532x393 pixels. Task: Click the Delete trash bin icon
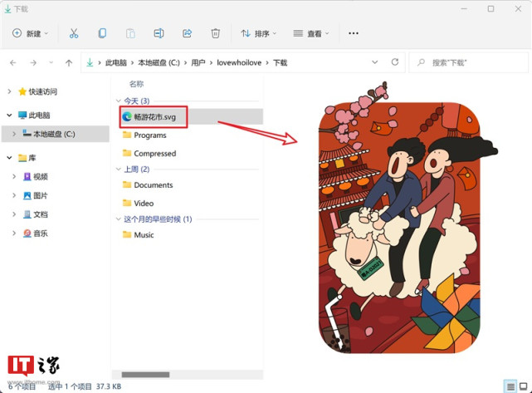tap(216, 33)
